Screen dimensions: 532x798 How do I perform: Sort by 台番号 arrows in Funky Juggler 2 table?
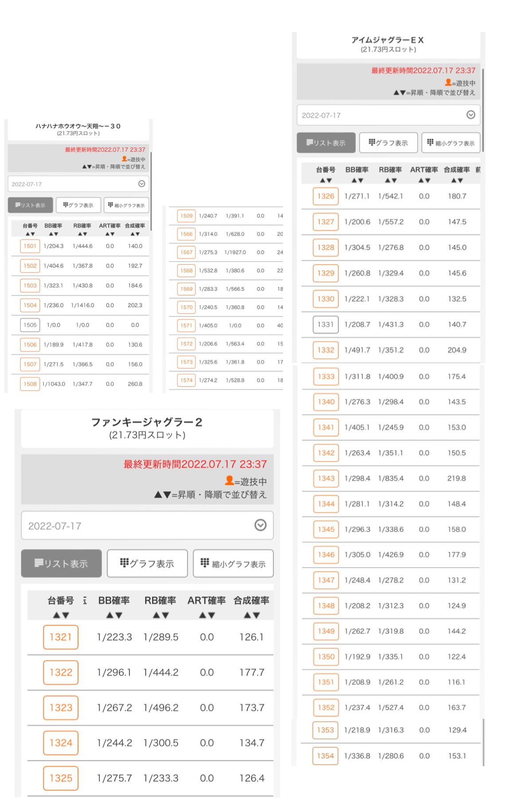[x=61, y=615]
